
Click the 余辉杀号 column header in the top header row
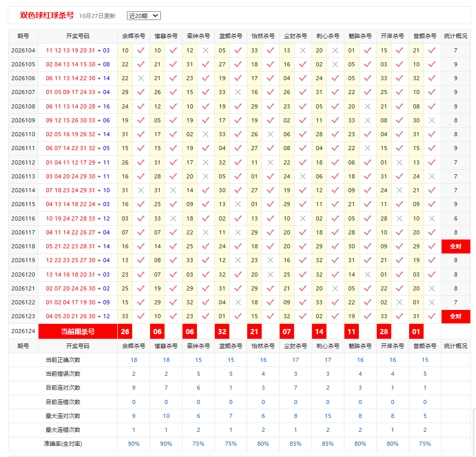134,36
